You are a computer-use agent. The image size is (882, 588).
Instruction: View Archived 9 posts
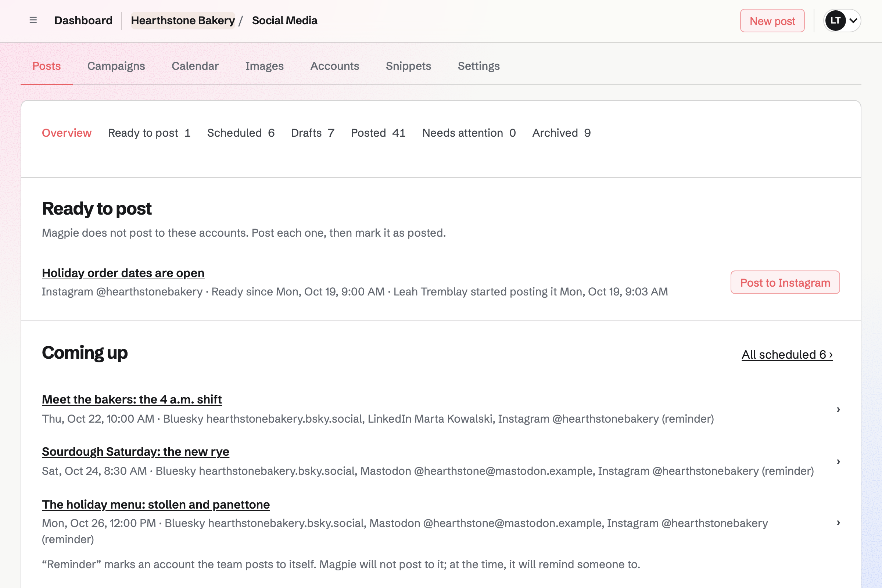[562, 133]
